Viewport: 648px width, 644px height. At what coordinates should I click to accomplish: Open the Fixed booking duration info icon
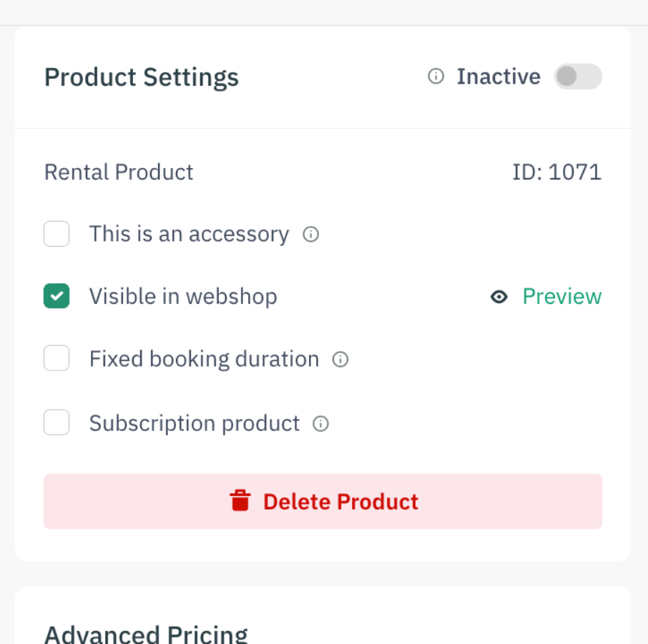[340, 360]
